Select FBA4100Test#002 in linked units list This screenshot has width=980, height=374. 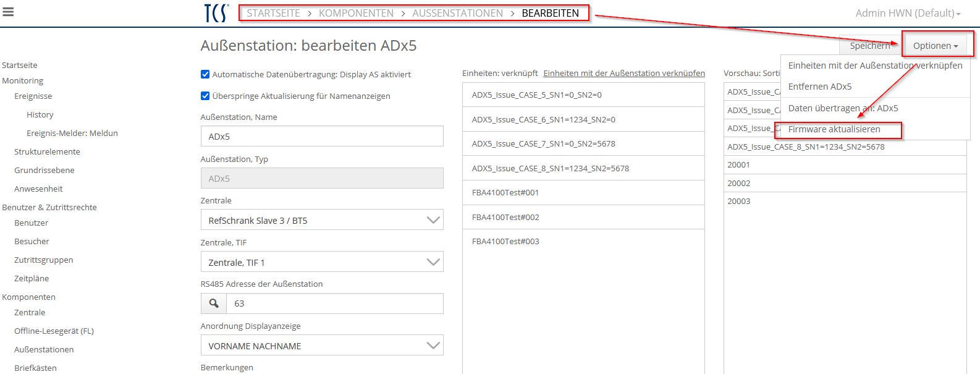coord(505,217)
